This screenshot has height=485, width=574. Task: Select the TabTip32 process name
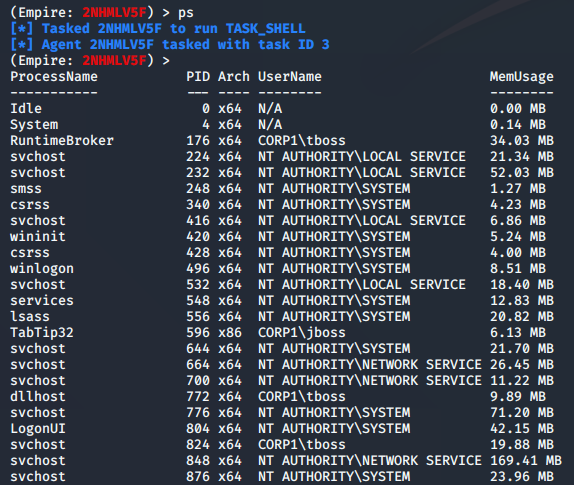[x=42, y=333]
